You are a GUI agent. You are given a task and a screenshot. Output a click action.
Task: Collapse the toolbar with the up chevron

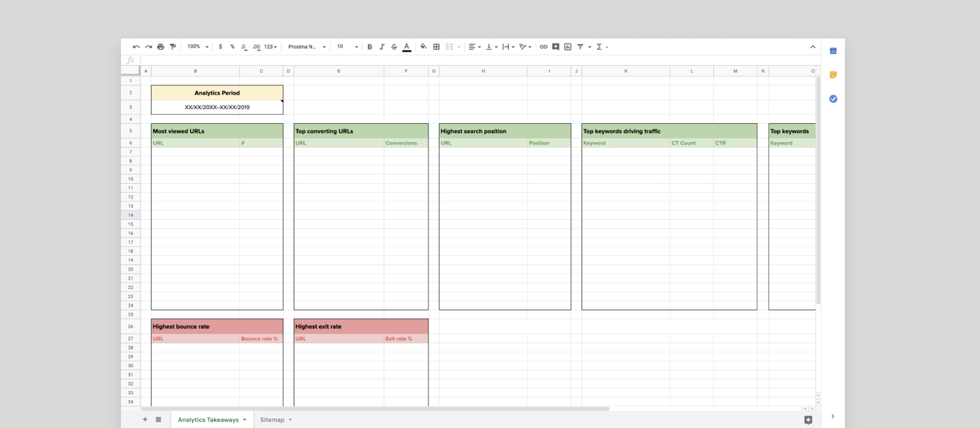(813, 47)
